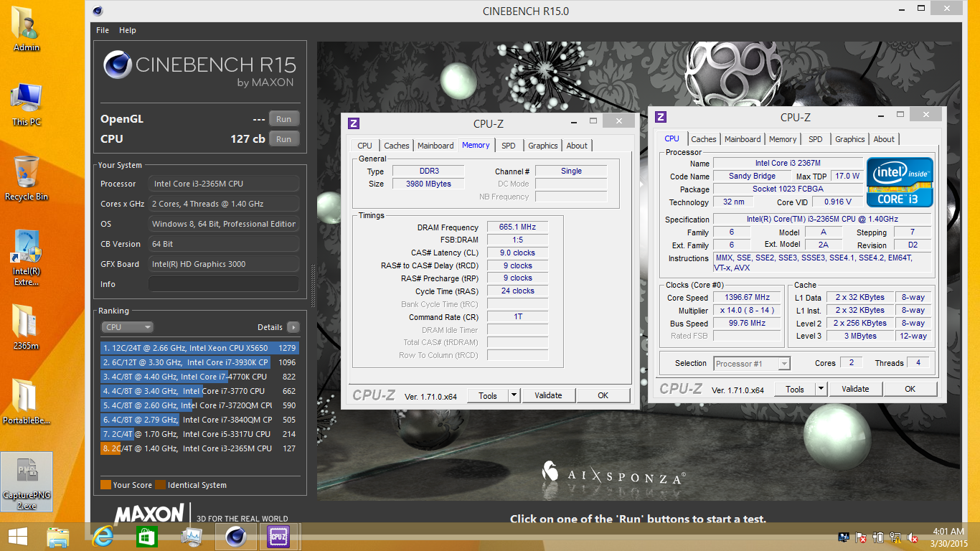Viewport: 980px width, 551px height.
Task: Click OK in Memory window
Action: point(603,395)
